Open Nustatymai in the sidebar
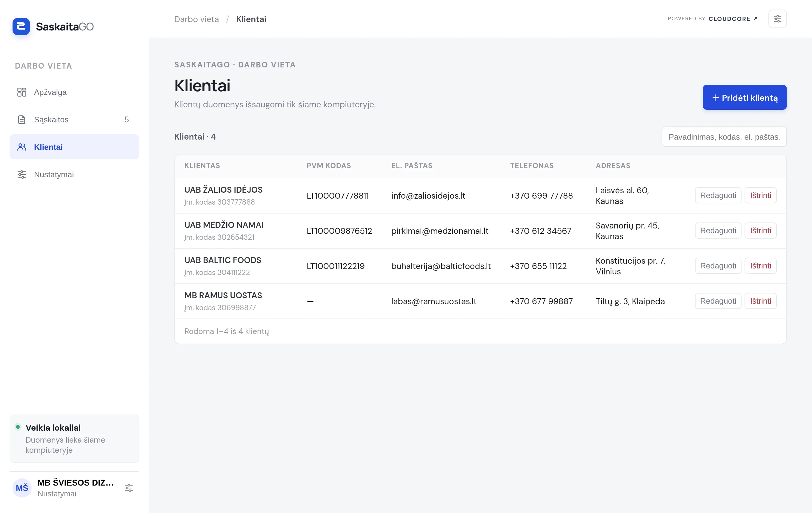Image resolution: width=812 pixels, height=513 pixels. coord(74,174)
